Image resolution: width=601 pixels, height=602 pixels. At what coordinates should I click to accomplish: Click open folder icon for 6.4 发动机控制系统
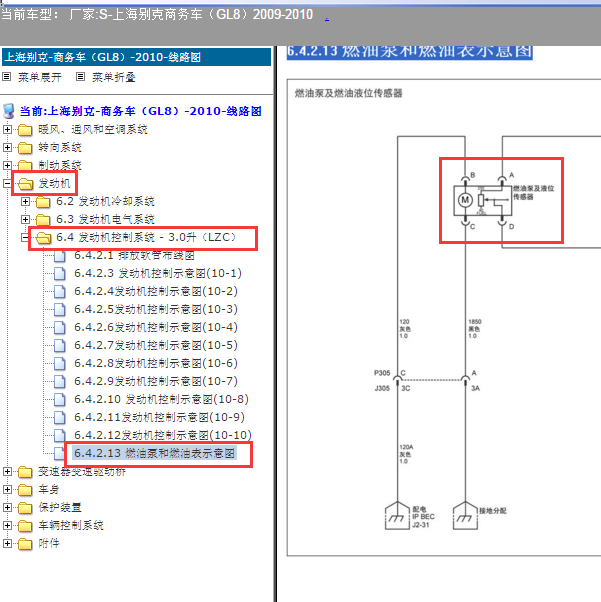(43, 238)
